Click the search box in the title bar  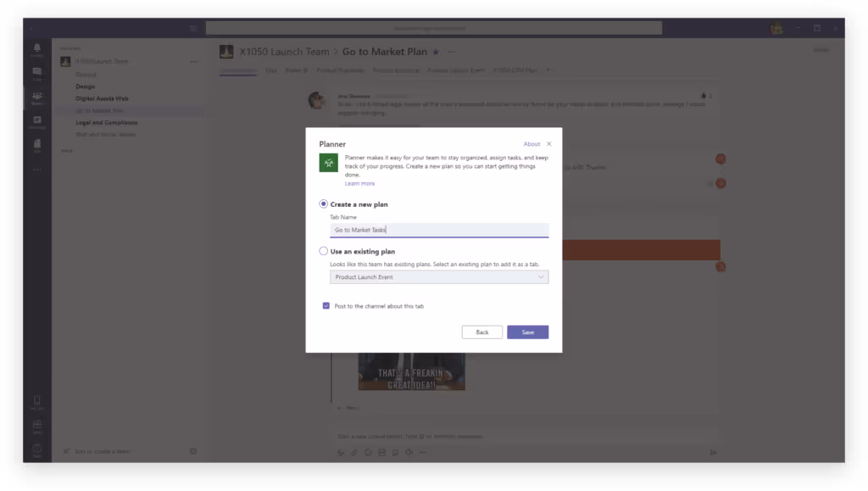tap(433, 28)
